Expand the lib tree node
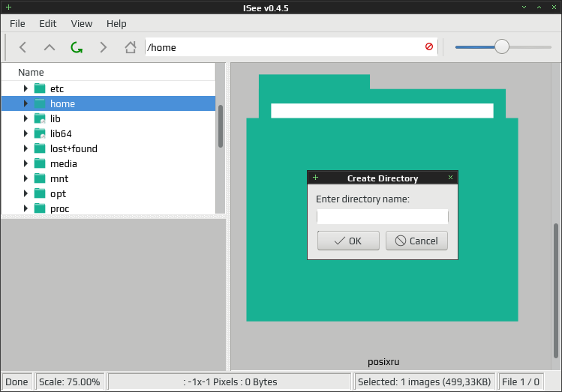This screenshot has height=392, width=562. 26,118
